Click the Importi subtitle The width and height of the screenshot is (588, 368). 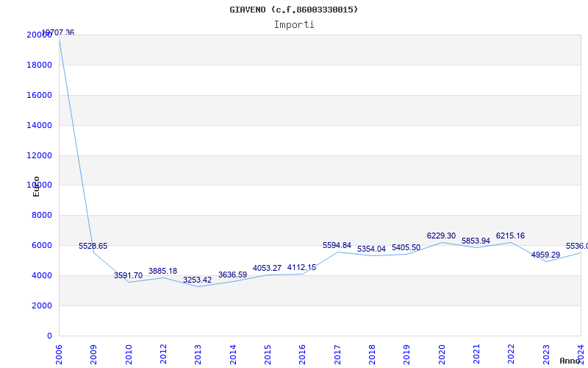(294, 25)
